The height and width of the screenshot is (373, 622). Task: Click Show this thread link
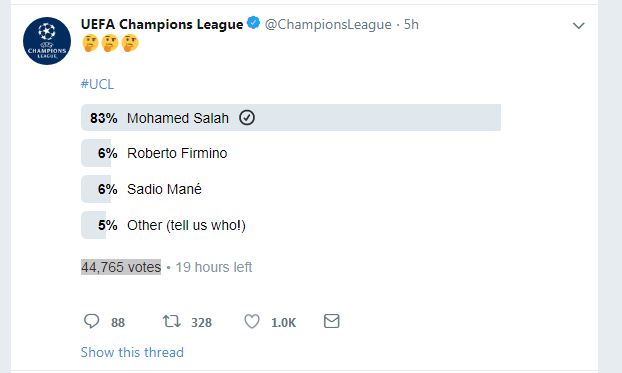point(132,352)
